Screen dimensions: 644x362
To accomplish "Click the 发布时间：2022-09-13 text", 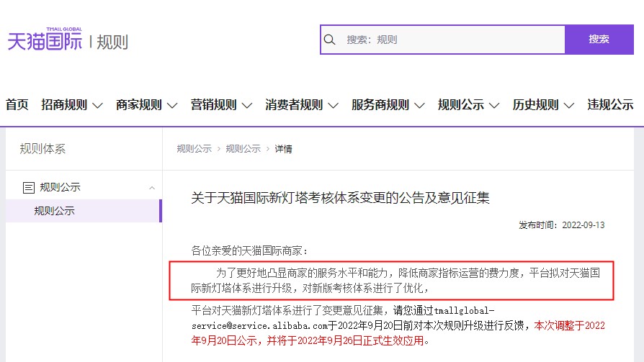I will pyautogui.click(x=561, y=225).
